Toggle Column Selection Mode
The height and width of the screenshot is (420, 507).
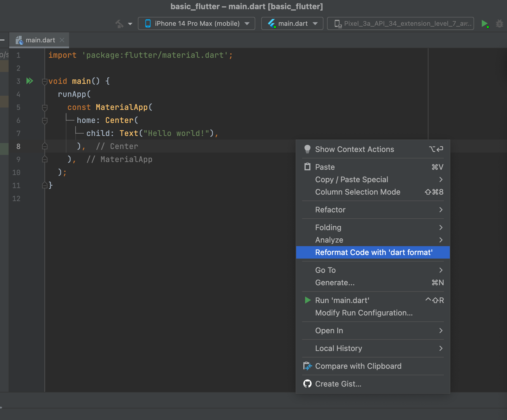[x=373, y=192]
